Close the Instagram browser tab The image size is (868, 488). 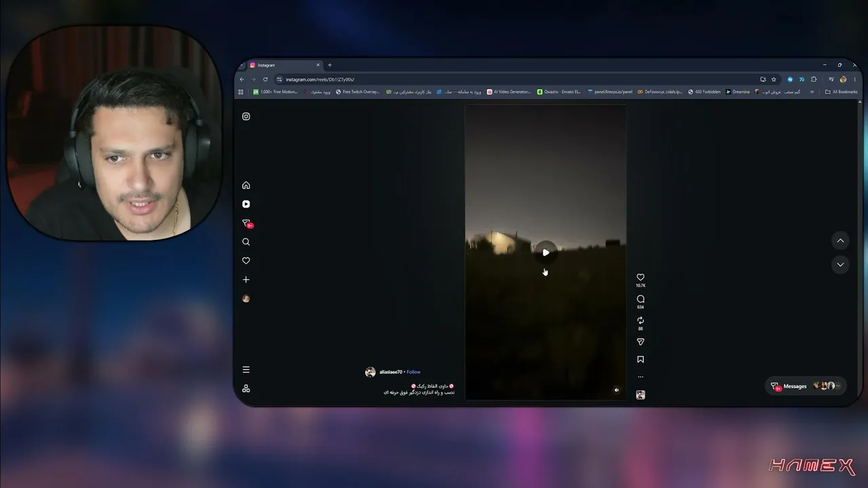(317, 65)
